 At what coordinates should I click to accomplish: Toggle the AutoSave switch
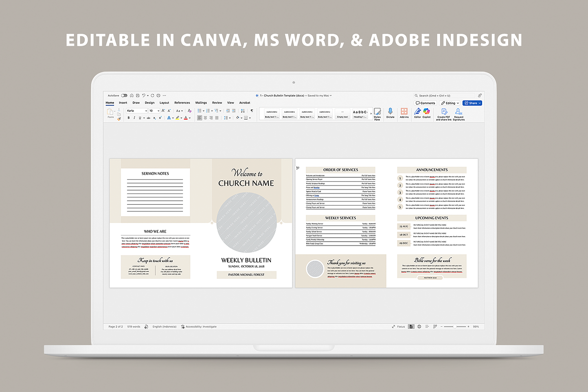[124, 96]
